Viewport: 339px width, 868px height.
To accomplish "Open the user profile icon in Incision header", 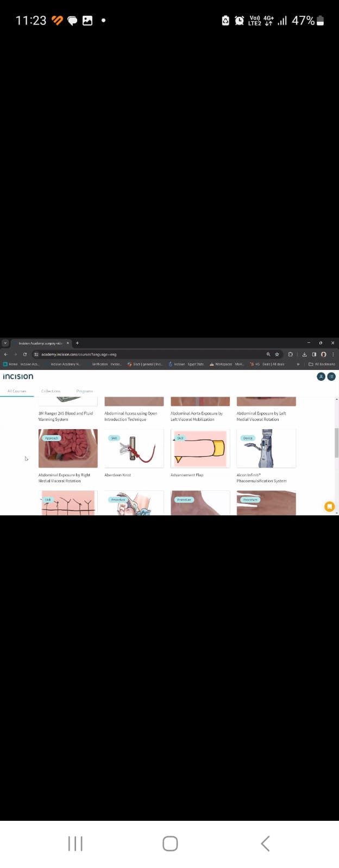I will (321, 376).
